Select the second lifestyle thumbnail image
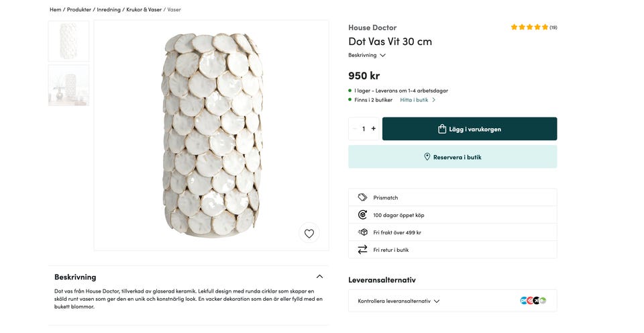The width and height of the screenshot is (644, 333). click(x=68, y=85)
